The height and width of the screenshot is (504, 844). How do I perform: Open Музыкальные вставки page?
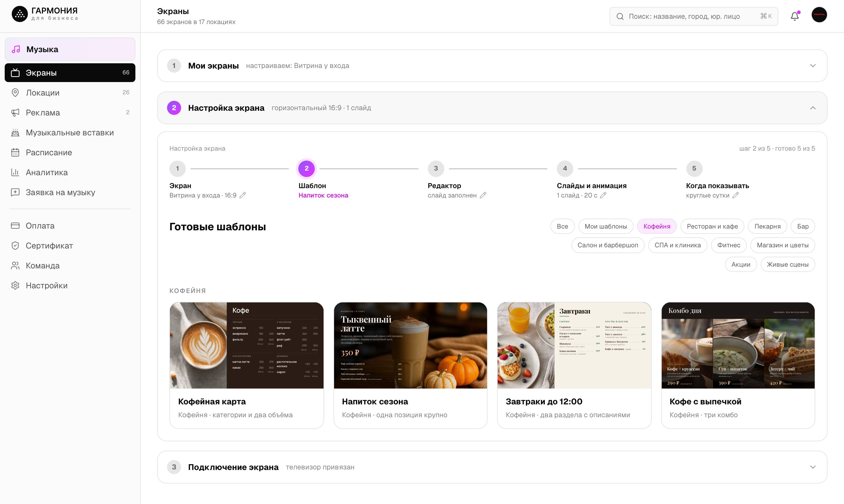point(70,132)
